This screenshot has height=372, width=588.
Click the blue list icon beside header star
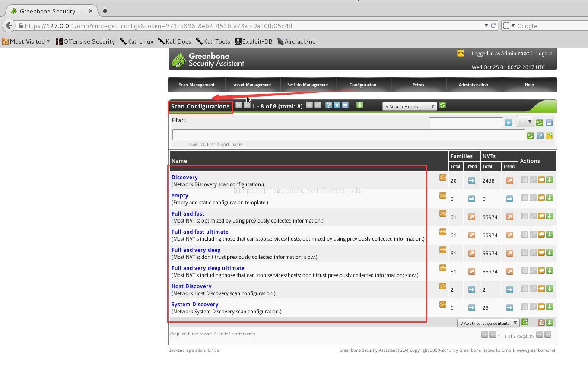[345, 105]
